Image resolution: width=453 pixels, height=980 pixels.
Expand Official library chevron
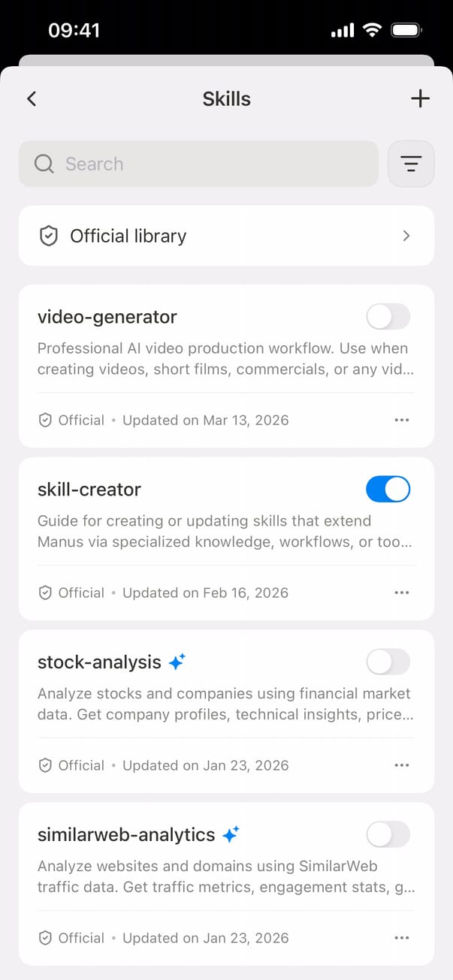point(406,237)
